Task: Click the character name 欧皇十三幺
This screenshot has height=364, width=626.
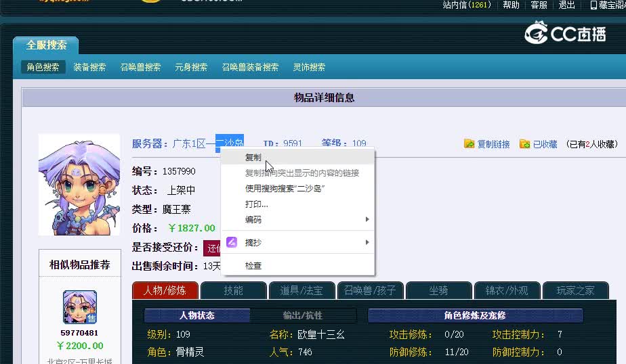Action: 321,334
